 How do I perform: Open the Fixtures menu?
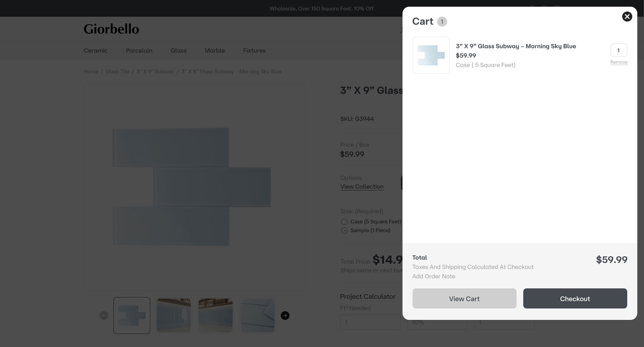click(x=254, y=51)
